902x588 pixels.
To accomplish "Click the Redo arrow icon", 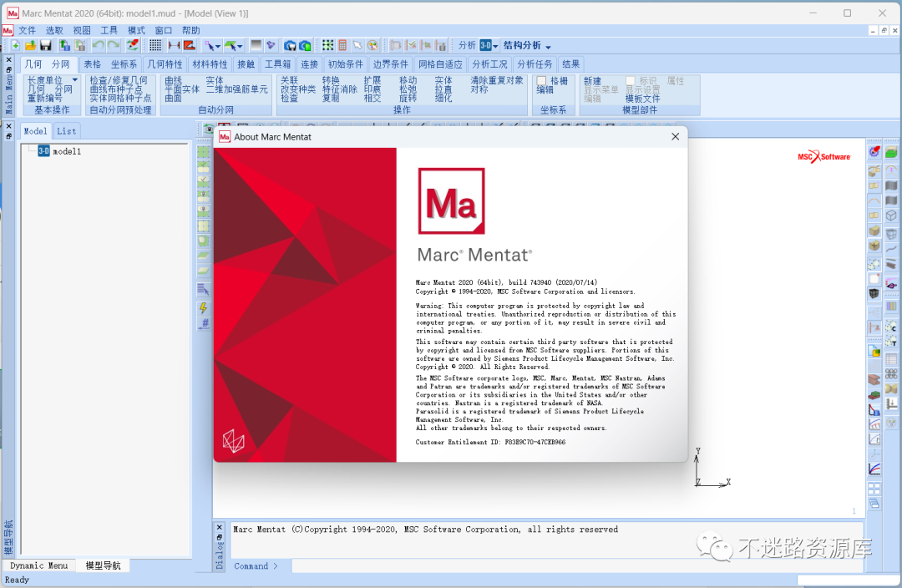I will coord(114,45).
